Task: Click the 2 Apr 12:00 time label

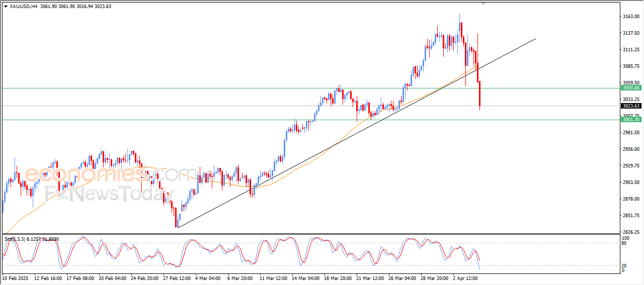Action: tap(465, 277)
